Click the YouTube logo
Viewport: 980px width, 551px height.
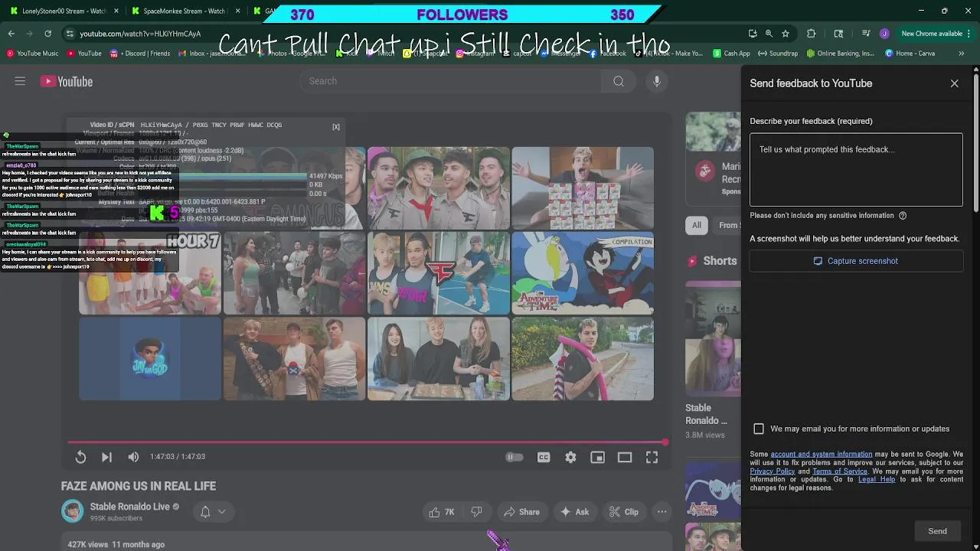(x=67, y=81)
